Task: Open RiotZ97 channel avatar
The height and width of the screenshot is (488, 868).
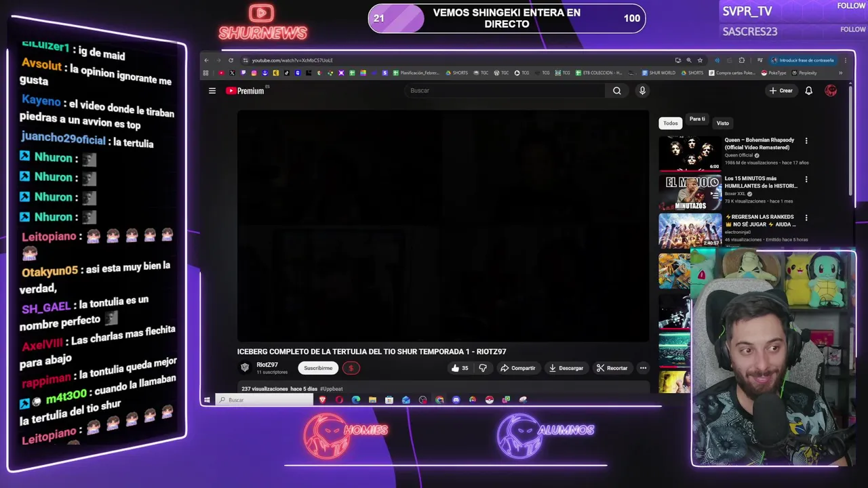Action: click(245, 367)
